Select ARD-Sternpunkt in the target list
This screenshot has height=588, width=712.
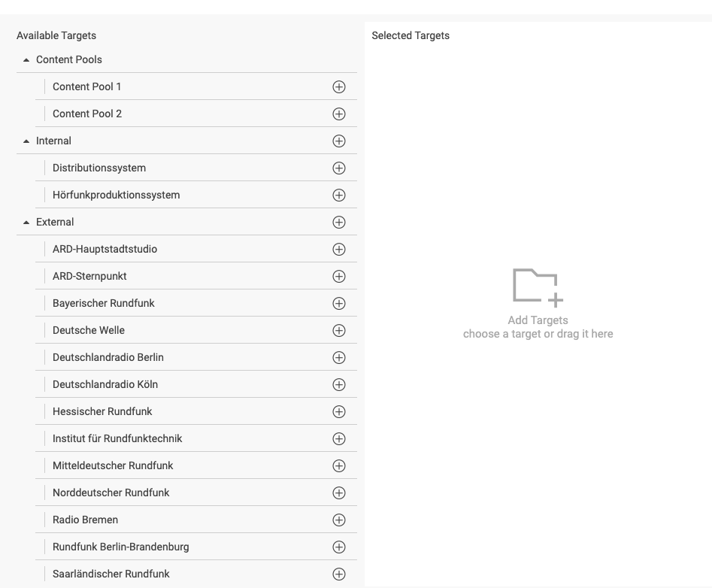89,276
